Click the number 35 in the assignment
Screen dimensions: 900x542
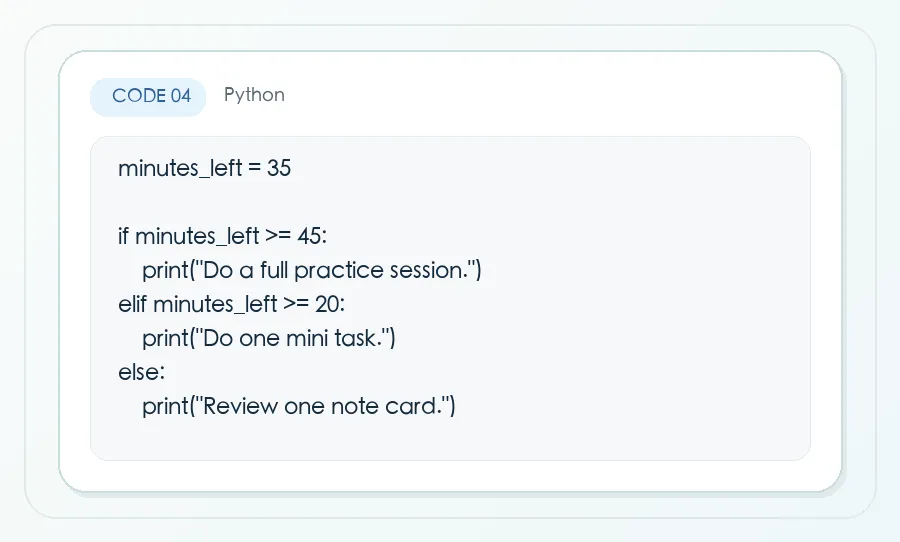tap(279, 168)
